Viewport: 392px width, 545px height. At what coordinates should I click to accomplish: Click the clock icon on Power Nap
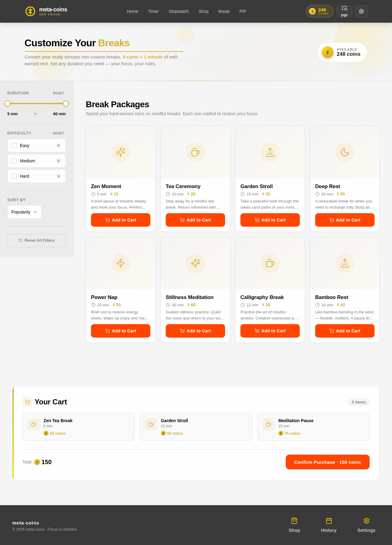coord(93,305)
